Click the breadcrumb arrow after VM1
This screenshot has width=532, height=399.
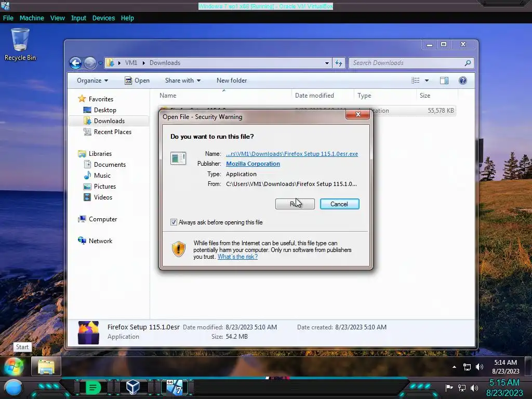coord(144,63)
